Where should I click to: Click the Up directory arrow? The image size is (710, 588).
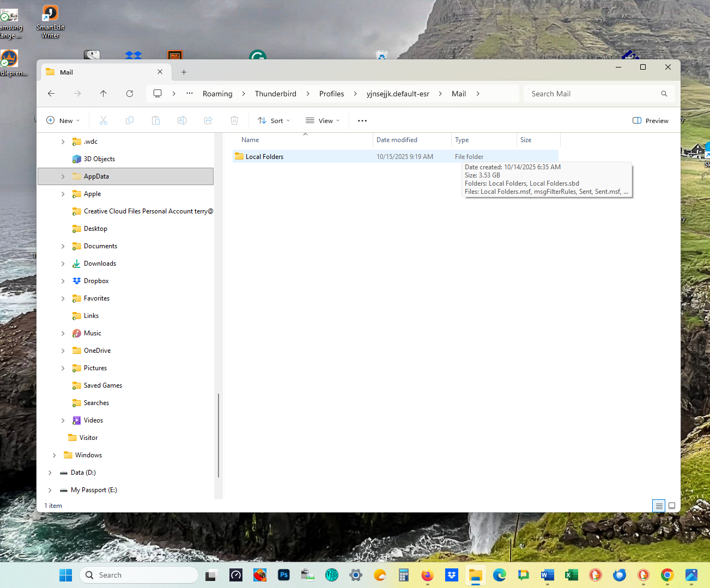pyautogui.click(x=104, y=94)
